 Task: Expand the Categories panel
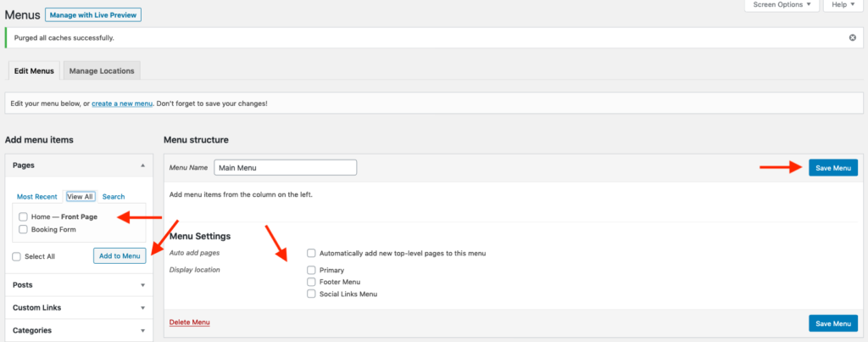pyautogui.click(x=142, y=330)
